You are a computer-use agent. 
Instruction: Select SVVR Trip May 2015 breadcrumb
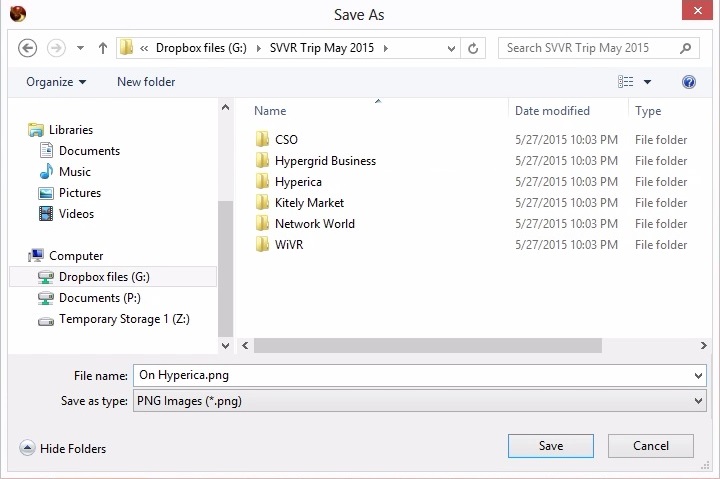click(x=322, y=48)
